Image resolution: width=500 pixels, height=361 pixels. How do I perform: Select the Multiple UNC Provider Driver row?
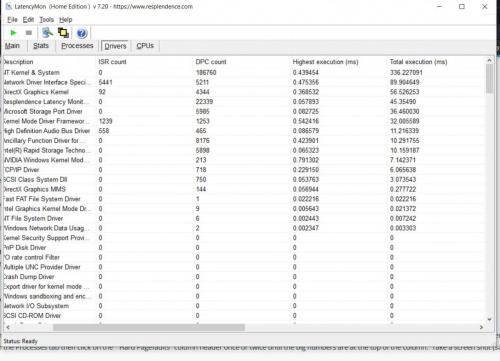tap(244, 267)
